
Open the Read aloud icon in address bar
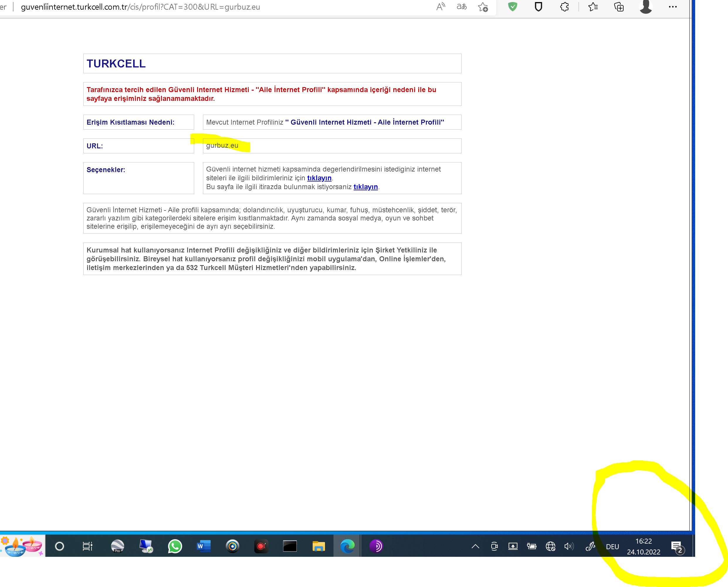coord(441,7)
